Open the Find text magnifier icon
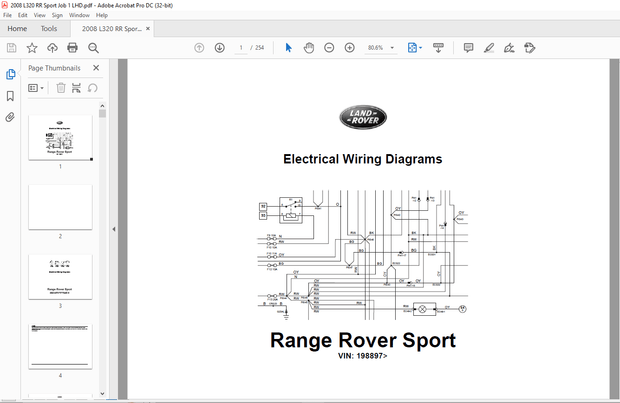The width and height of the screenshot is (620, 403). [93, 48]
